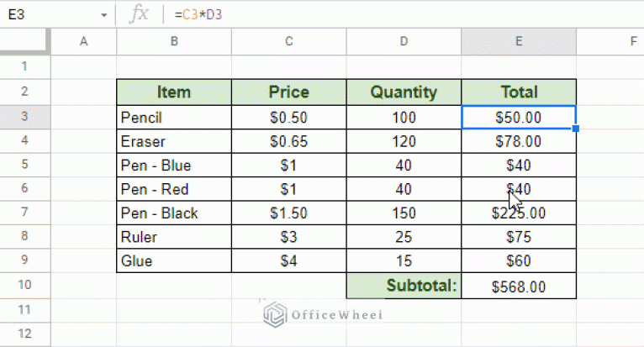Select the $1.50 price cell
This screenshot has width=644, height=347.
[x=288, y=213]
